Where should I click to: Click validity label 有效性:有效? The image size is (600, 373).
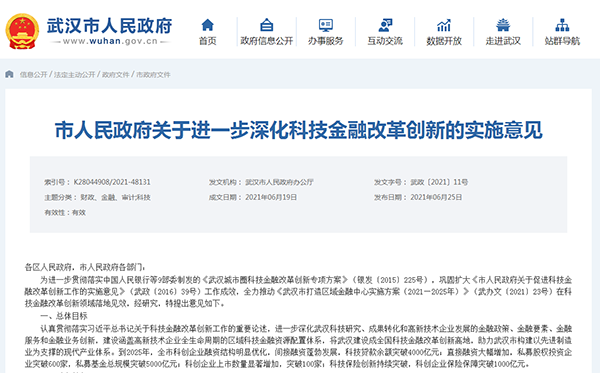tap(65, 213)
